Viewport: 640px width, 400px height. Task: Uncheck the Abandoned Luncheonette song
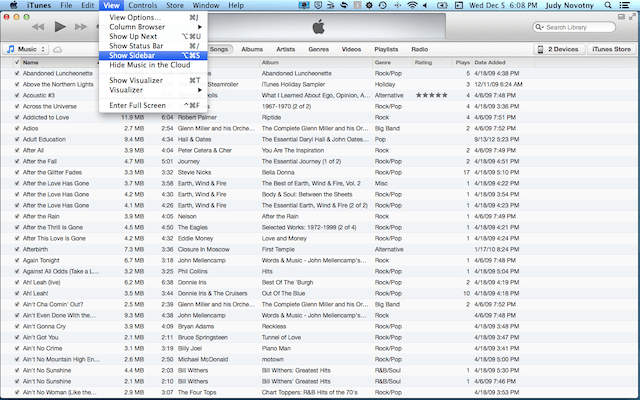coord(17,73)
